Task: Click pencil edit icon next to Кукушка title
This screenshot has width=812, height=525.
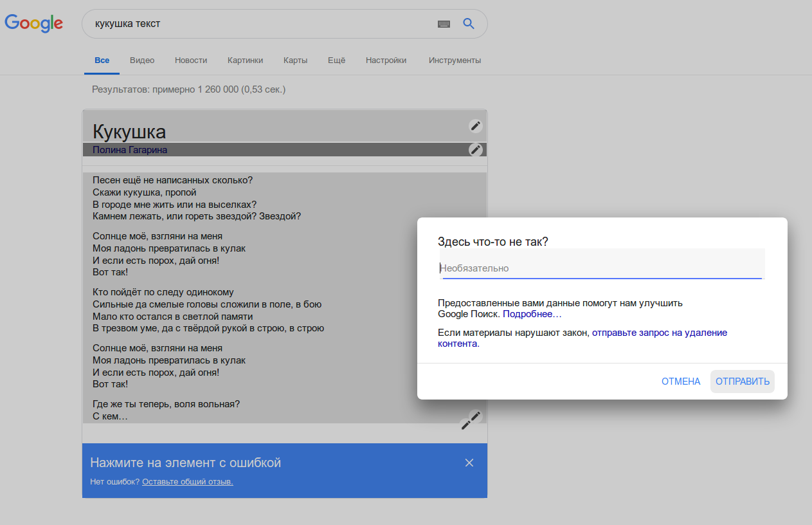Action: click(x=475, y=126)
